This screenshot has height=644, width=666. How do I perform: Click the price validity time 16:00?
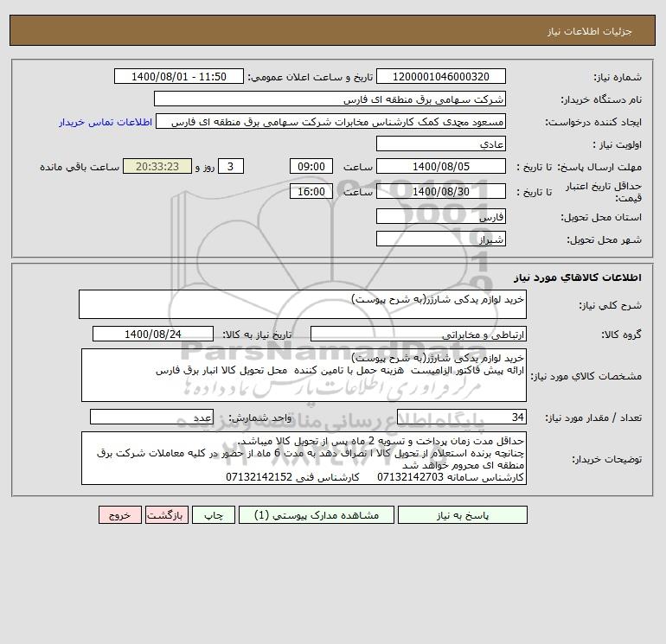tap(311, 191)
